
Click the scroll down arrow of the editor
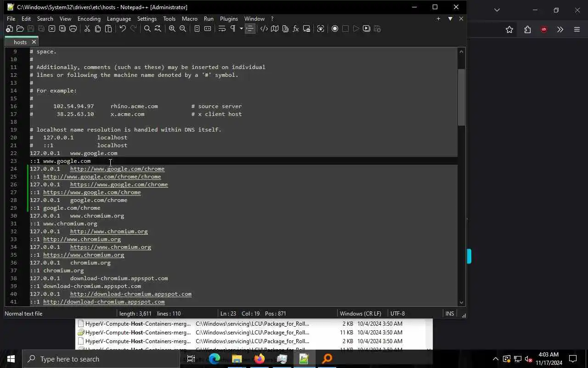462,302
